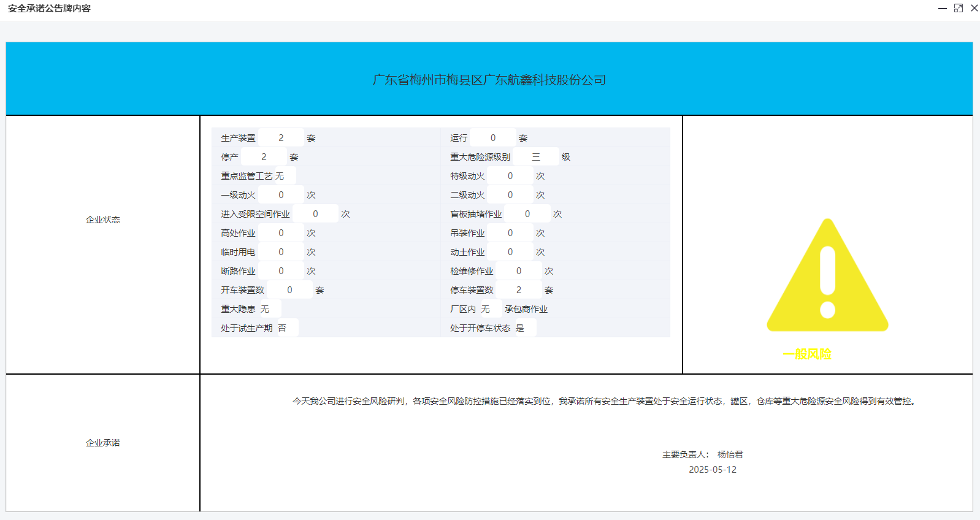Click the 重大隐患 value 无

click(x=270, y=309)
